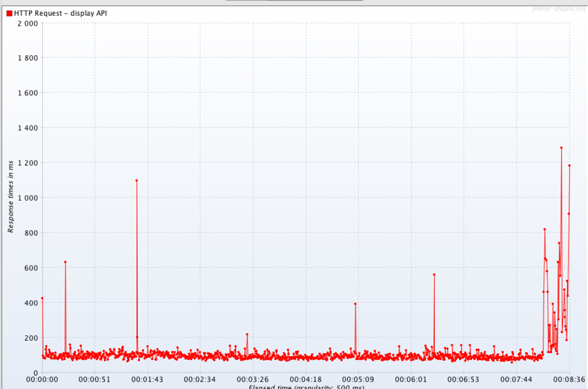The width and height of the screenshot is (588, 389).
Task: Click the '1 400' y-axis label
Action: (28, 128)
